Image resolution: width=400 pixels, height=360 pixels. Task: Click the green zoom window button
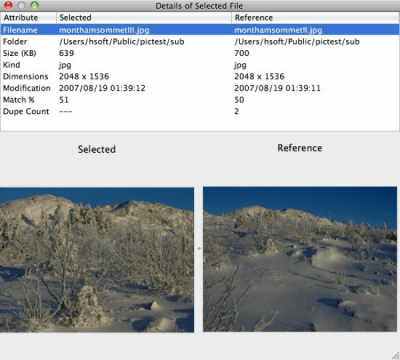pyautogui.click(x=34, y=5)
